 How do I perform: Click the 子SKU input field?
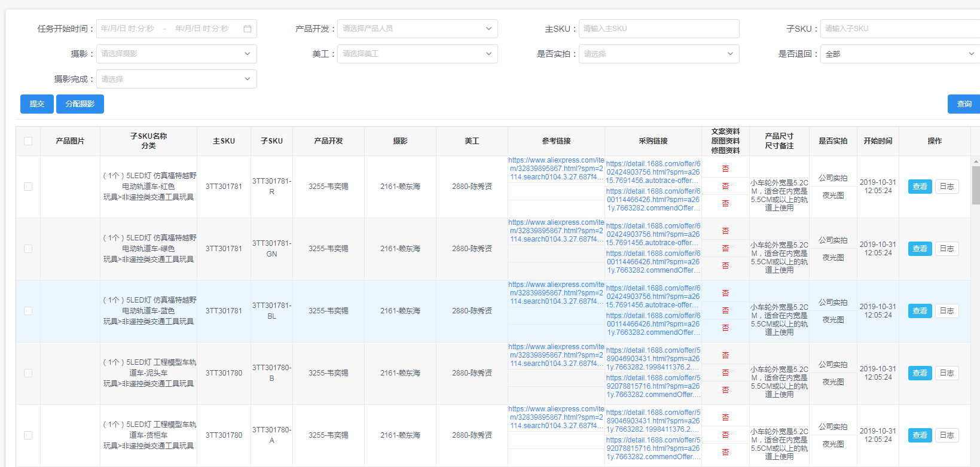tap(899, 29)
